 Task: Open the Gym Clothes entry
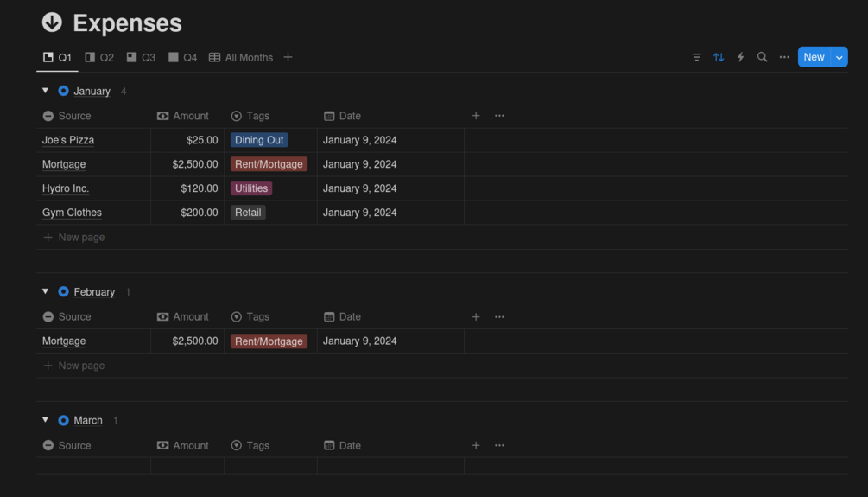(x=72, y=213)
